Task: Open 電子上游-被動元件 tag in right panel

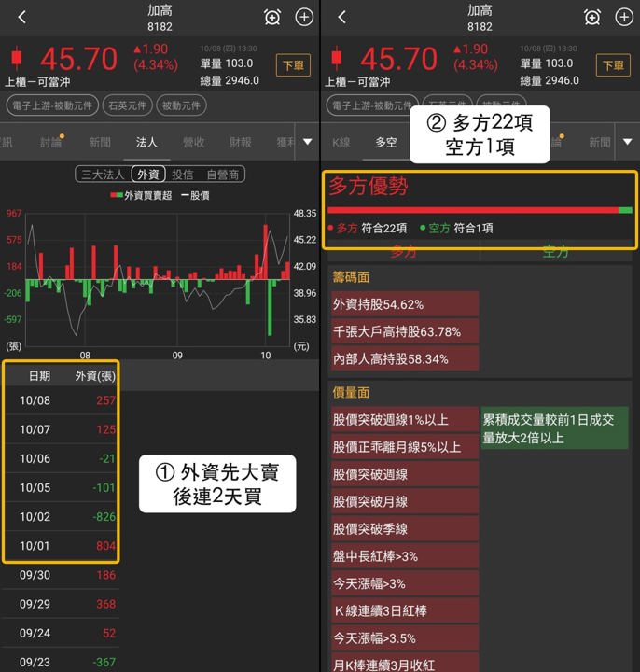Action: [x=370, y=105]
